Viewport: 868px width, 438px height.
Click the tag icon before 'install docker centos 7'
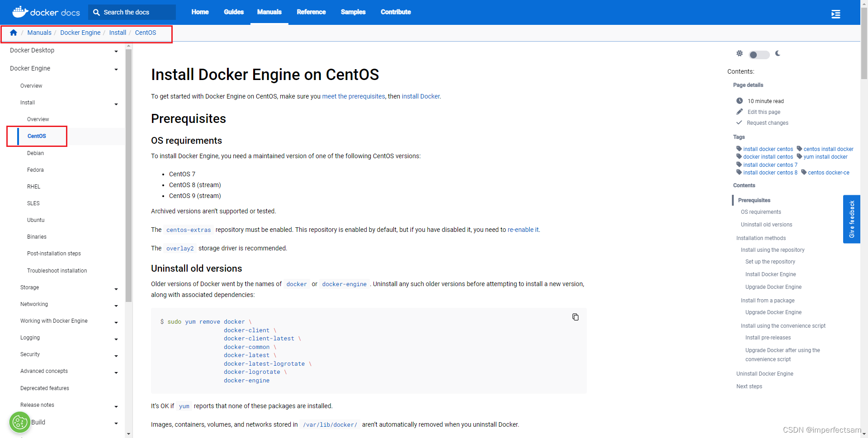[x=739, y=165]
